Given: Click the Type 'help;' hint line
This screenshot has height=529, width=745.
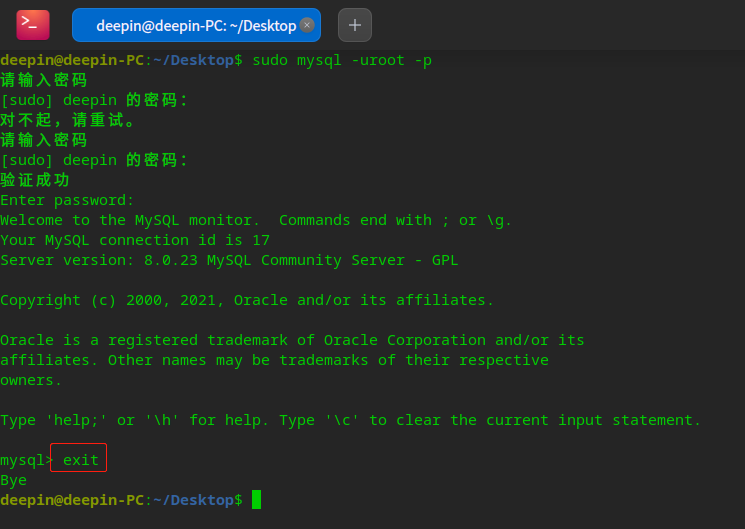Looking at the screenshot, I should tap(350, 420).
